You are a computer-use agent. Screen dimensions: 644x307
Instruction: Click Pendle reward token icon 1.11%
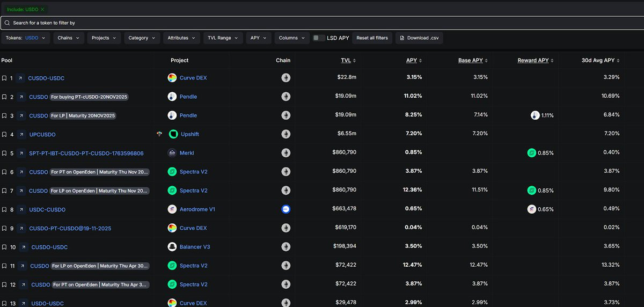[x=535, y=115]
